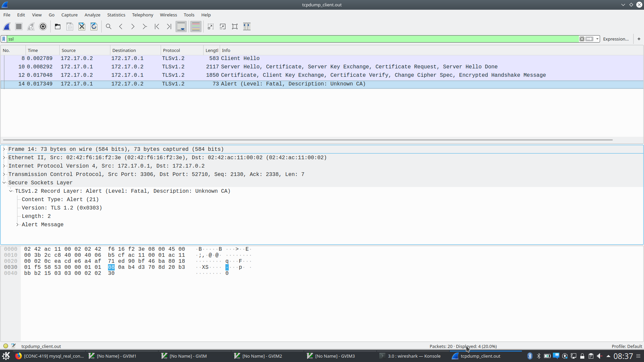Click the Expression... button
Viewport: 644px width, 362px height.
[x=616, y=39]
